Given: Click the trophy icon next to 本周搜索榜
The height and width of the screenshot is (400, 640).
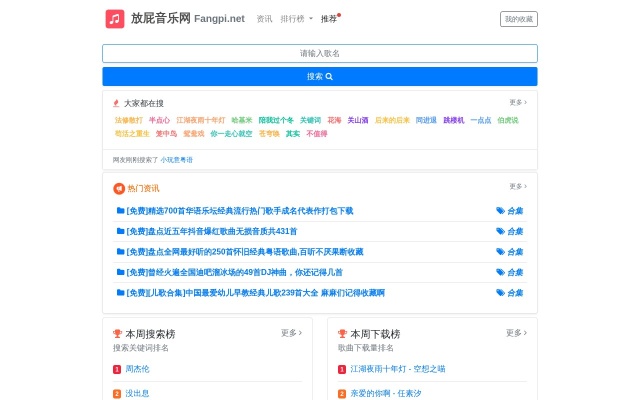Looking at the screenshot, I should [x=118, y=334].
